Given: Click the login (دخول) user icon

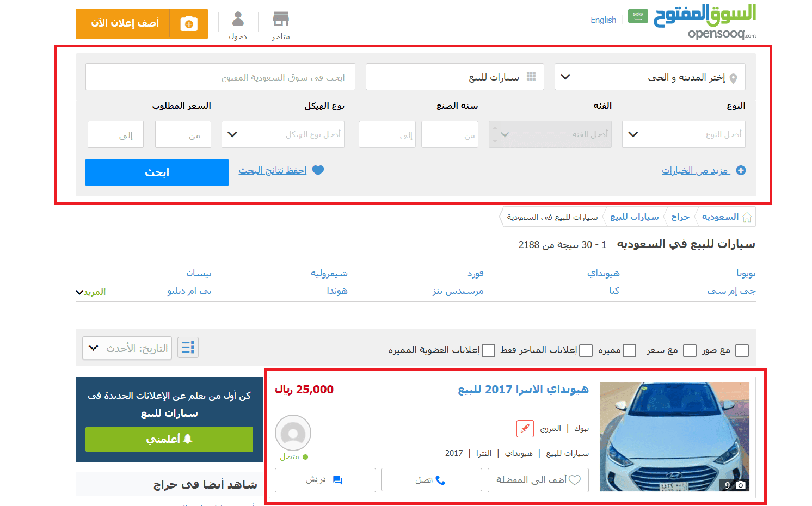Looking at the screenshot, I should (238, 20).
